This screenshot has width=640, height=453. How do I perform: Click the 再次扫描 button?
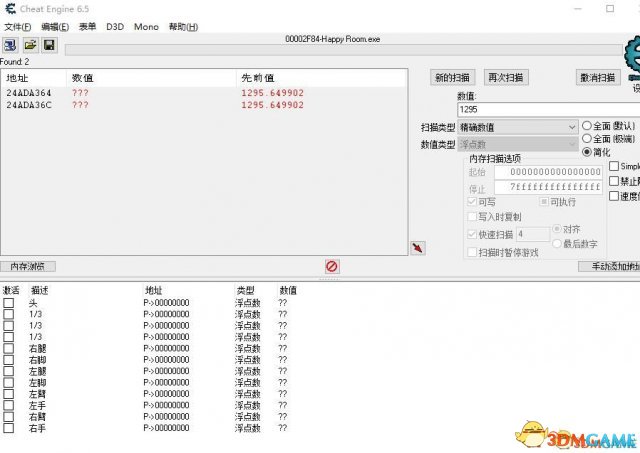(506, 78)
